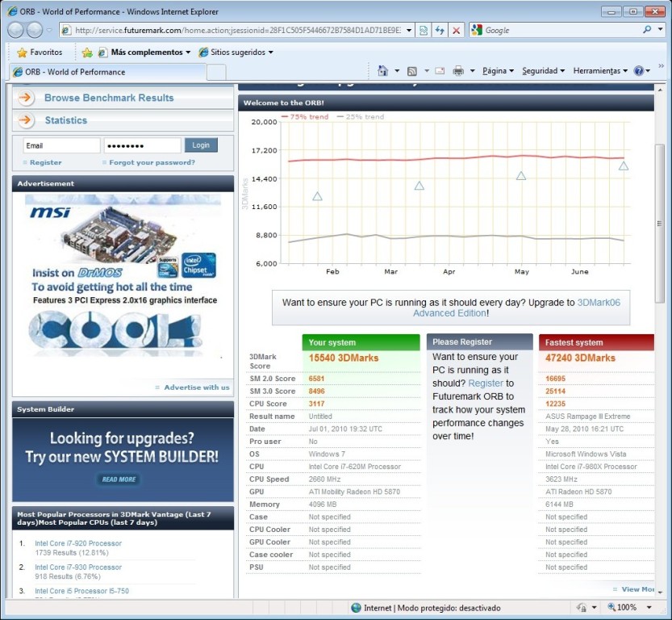Open the Página menu
This screenshot has height=620, width=672.
click(x=498, y=71)
